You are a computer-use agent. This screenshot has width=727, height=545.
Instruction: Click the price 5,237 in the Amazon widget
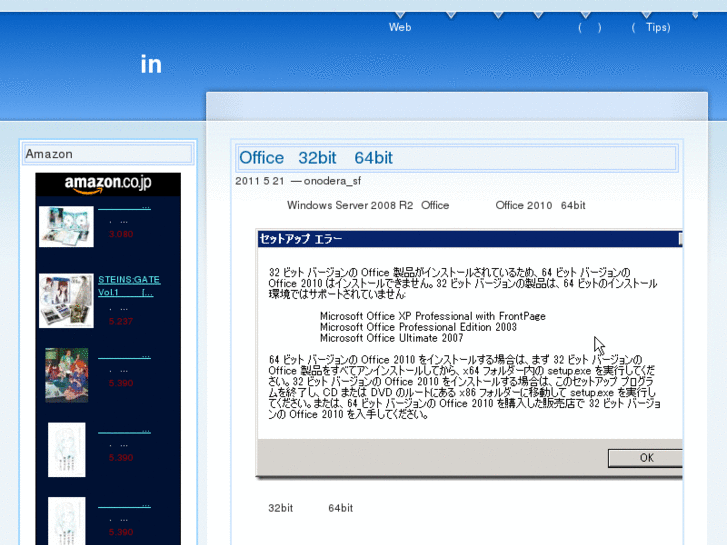(x=121, y=321)
